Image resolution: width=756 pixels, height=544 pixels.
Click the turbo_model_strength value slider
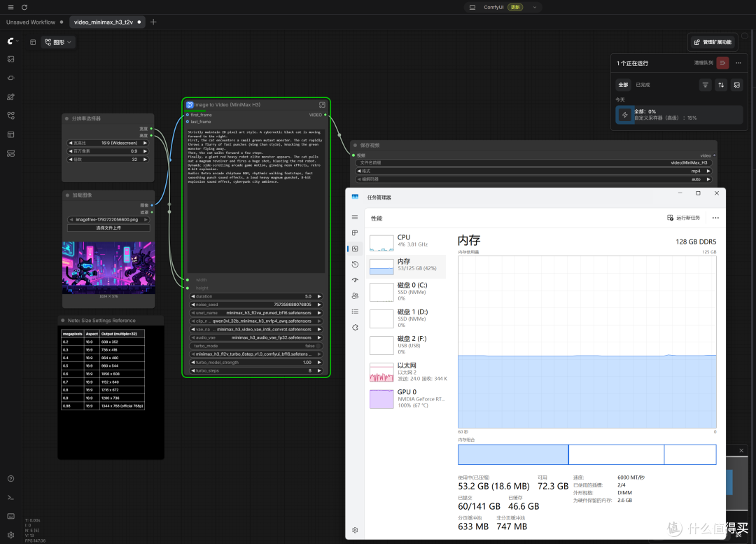pyautogui.click(x=256, y=363)
